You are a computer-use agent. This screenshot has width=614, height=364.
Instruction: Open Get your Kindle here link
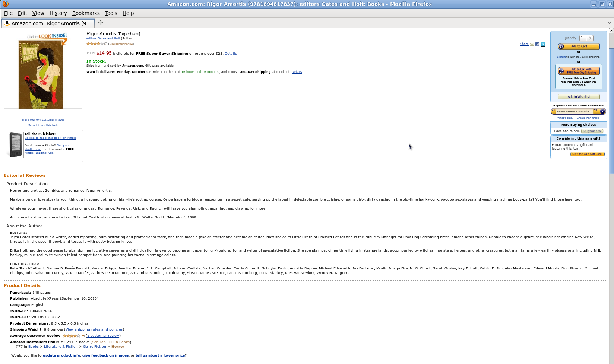(x=63, y=146)
